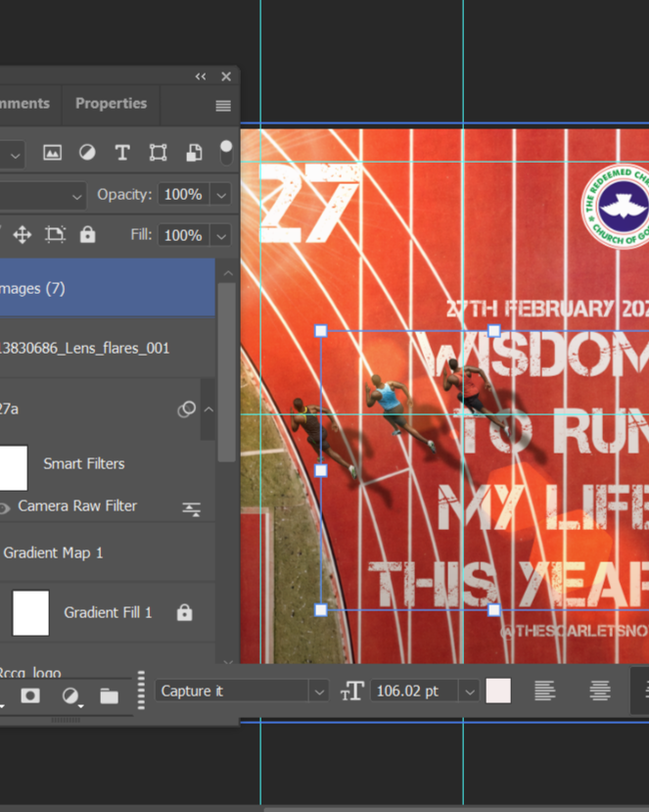Click the font size icon
This screenshot has width=649, height=812.
[x=351, y=691]
